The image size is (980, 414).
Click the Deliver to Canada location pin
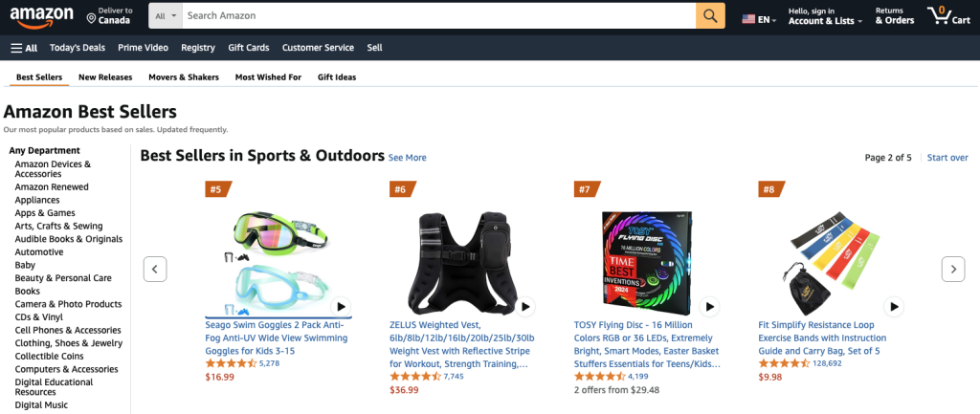coord(91,19)
